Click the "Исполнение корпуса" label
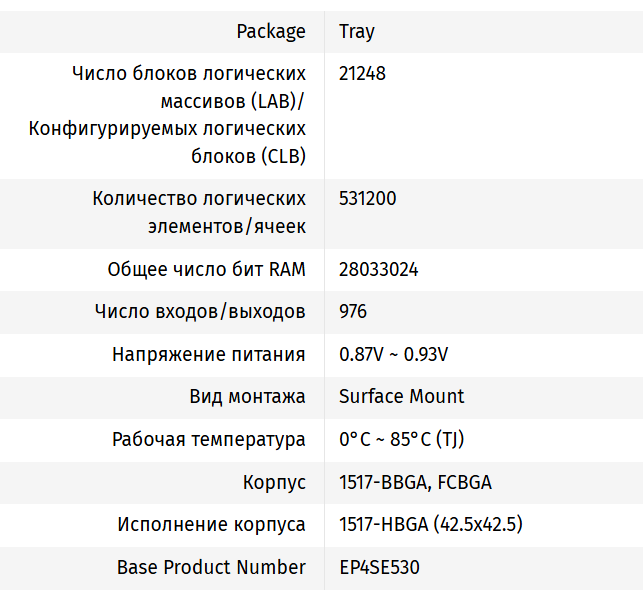 pos(211,524)
